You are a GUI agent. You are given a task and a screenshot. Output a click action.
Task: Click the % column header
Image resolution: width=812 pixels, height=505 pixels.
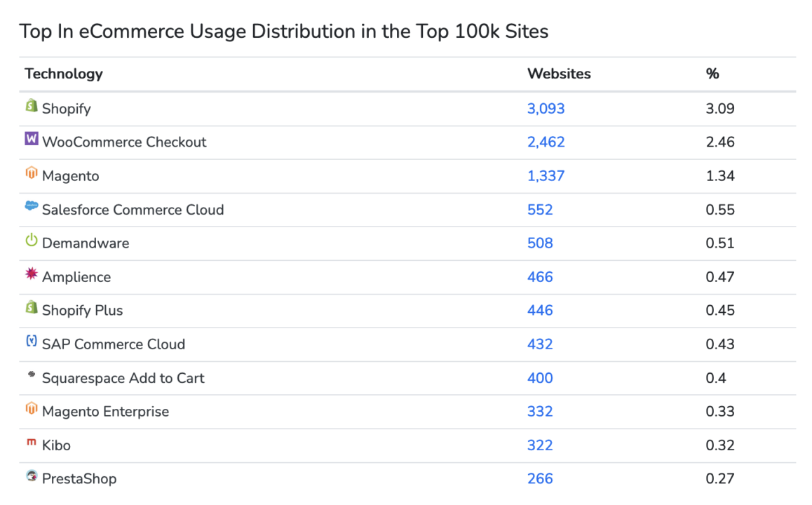coord(712,74)
